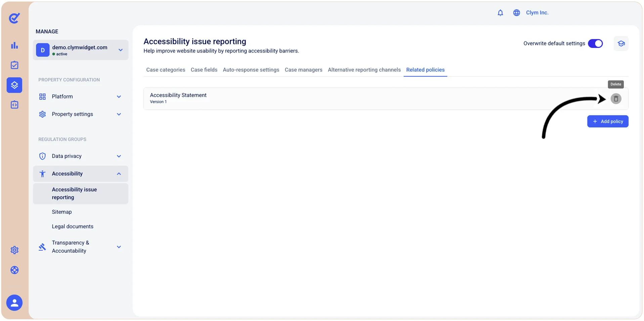Click the Clym Inc. account name
The width and height of the screenshot is (644, 321).
point(537,13)
